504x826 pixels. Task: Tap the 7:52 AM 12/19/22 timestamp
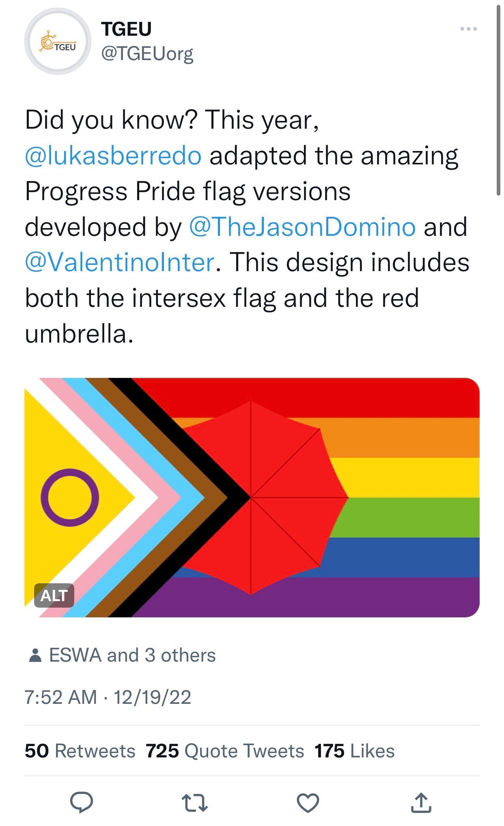coord(108,697)
